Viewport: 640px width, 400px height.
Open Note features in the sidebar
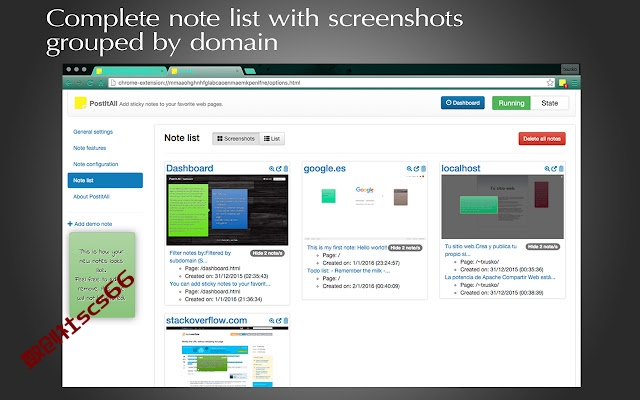[x=89, y=148]
